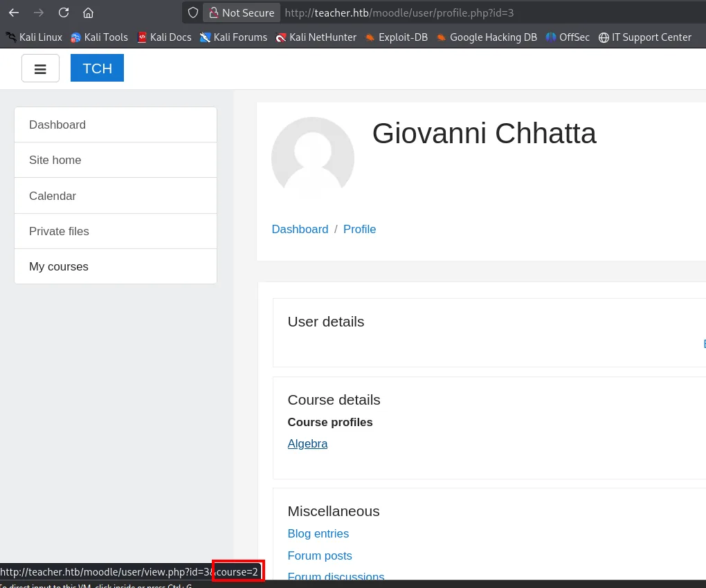Open Dashboard in the side menu
706x588 pixels.
tap(116, 125)
